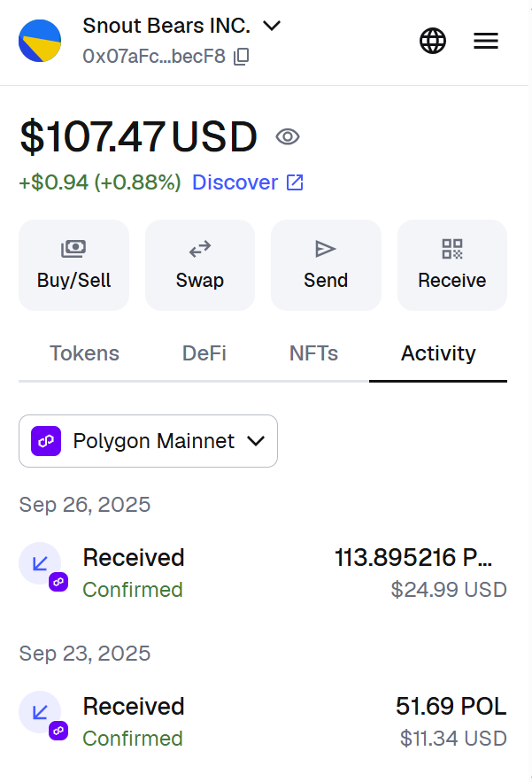Click the chevron beside Polygon Mainnet

pyautogui.click(x=256, y=441)
